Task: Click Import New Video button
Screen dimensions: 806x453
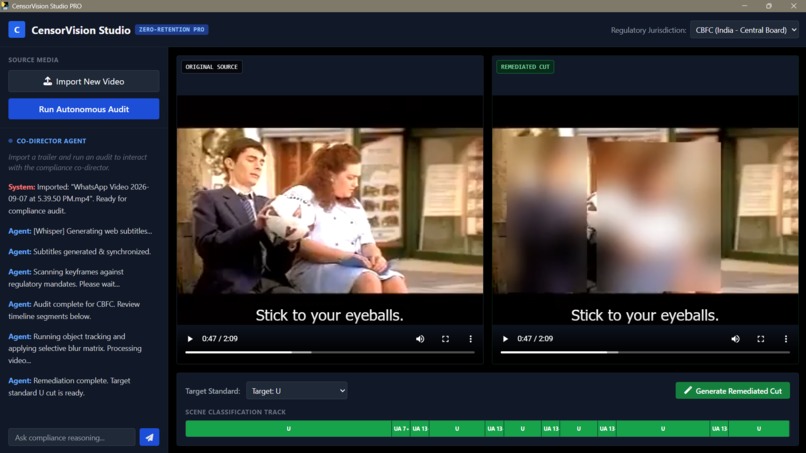Action: (x=84, y=81)
